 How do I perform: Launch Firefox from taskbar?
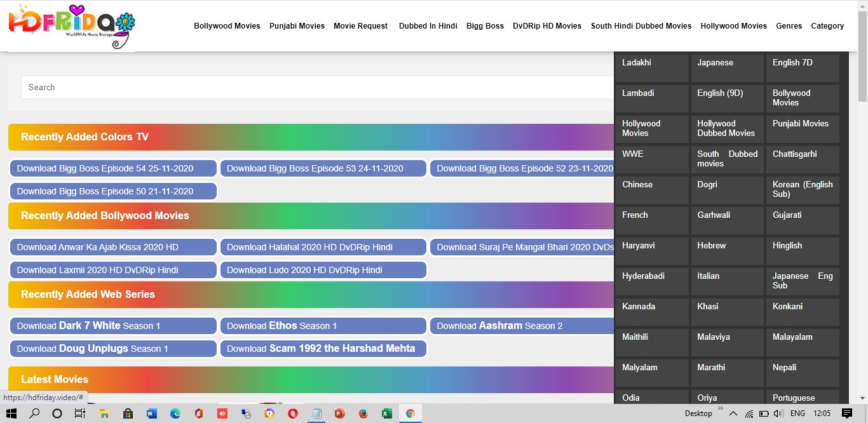click(x=363, y=413)
